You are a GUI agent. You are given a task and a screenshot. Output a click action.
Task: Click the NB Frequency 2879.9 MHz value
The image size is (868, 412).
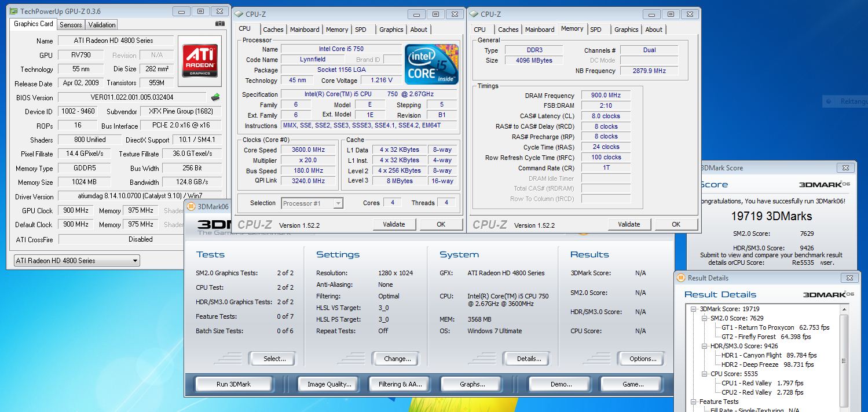[x=650, y=71]
